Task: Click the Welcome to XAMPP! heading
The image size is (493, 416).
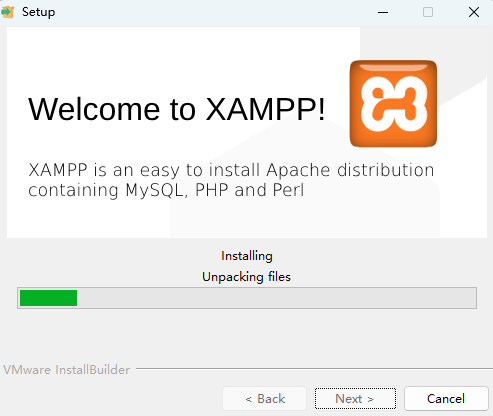Action: (176, 109)
